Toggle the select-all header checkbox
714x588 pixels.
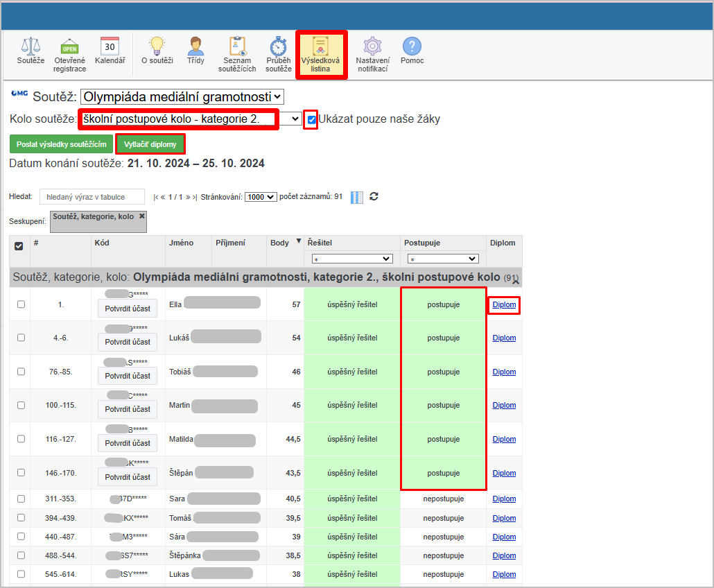pos(19,246)
